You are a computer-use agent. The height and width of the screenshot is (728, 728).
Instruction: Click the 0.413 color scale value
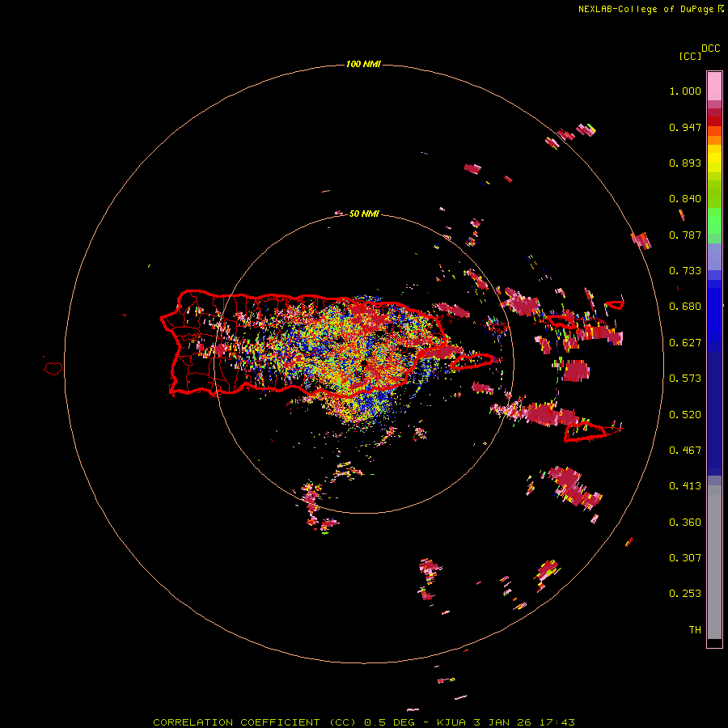click(x=685, y=486)
